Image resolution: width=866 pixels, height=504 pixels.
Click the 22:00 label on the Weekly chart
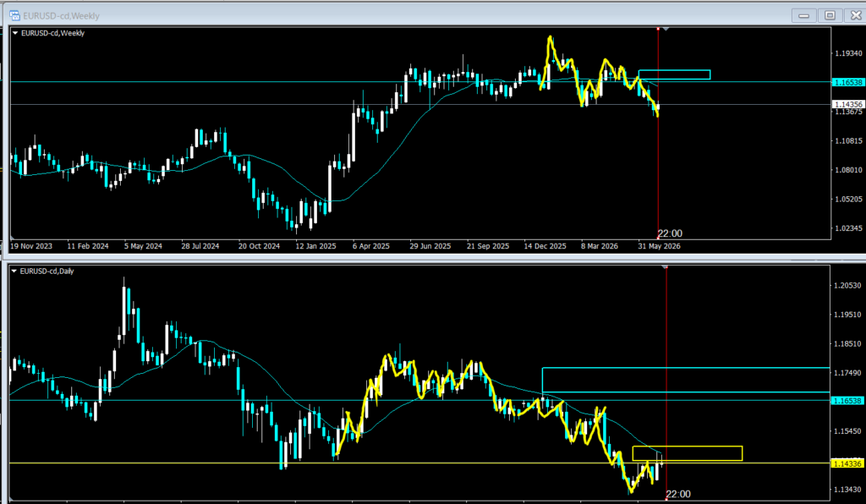pyautogui.click(x=670, y=233)
